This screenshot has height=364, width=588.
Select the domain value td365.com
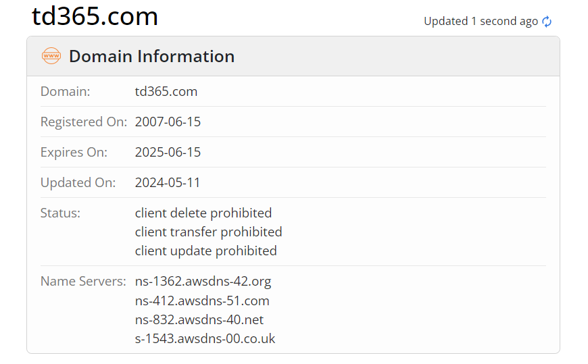[x=166, y=91]
